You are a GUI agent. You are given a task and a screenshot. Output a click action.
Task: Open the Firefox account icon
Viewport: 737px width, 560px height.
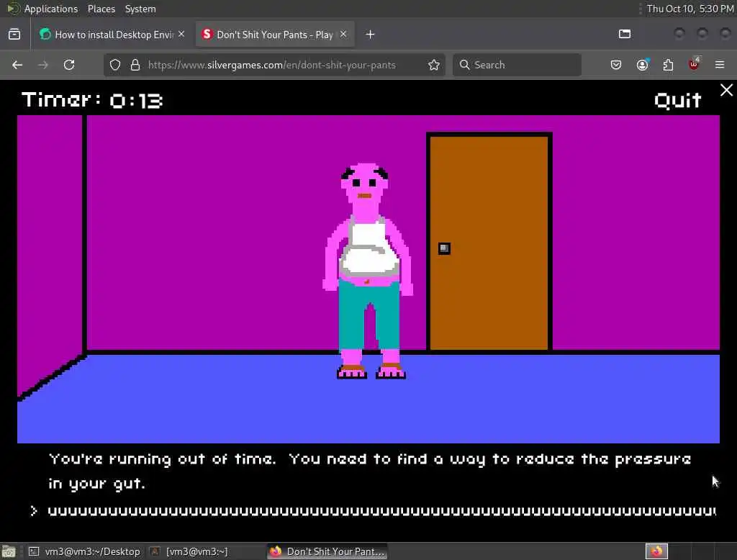coord(643,65)
